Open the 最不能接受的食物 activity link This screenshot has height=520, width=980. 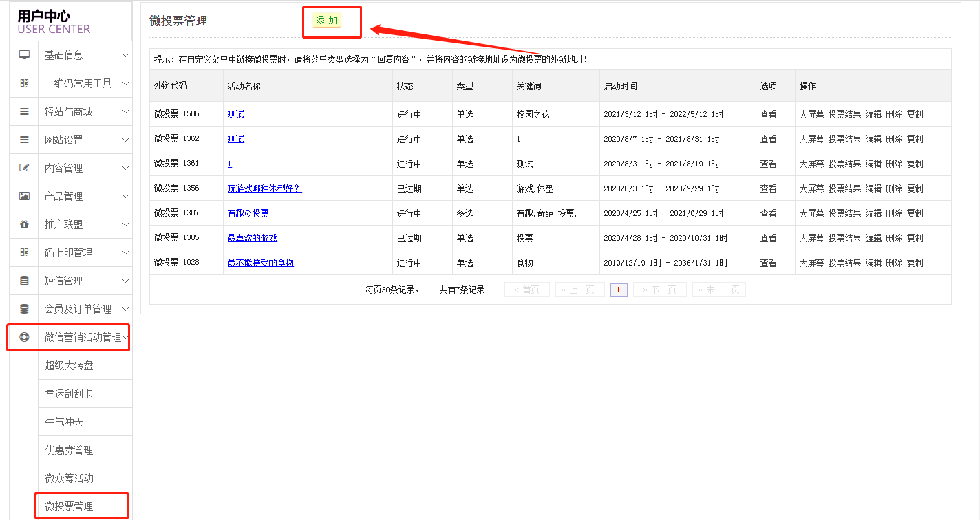260,263
